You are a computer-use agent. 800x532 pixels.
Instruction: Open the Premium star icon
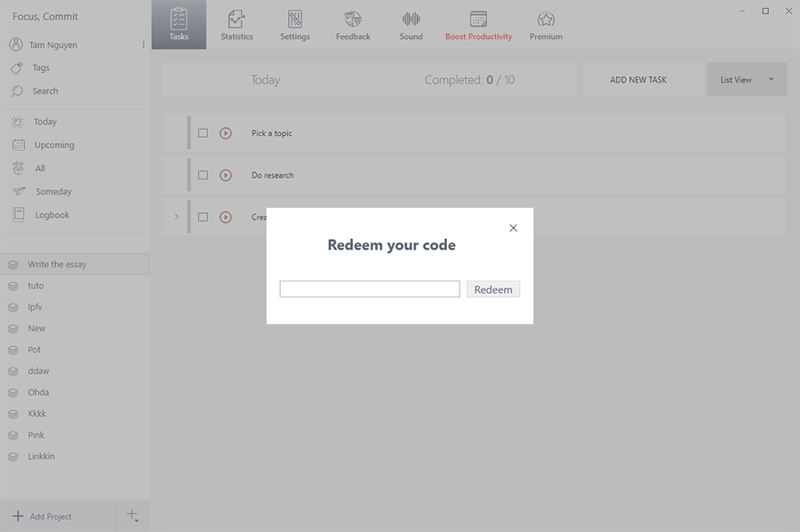(x=546, y=20)
